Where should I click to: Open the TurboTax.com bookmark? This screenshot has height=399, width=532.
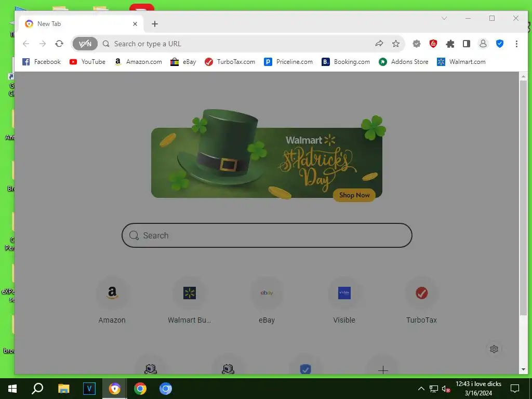230,62
